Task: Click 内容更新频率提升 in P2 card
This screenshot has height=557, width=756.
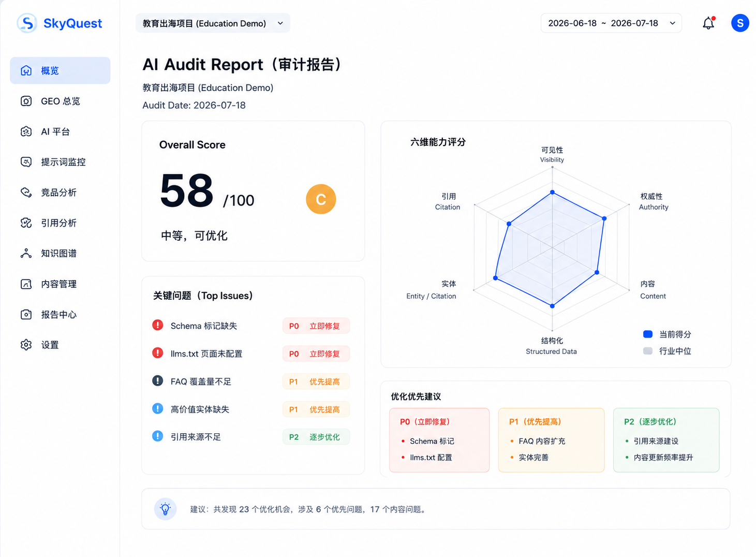Action: [663, 458]
